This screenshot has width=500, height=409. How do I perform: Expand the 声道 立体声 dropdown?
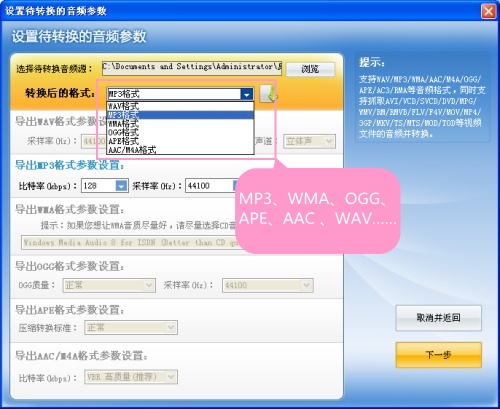(x=309, y=141)
